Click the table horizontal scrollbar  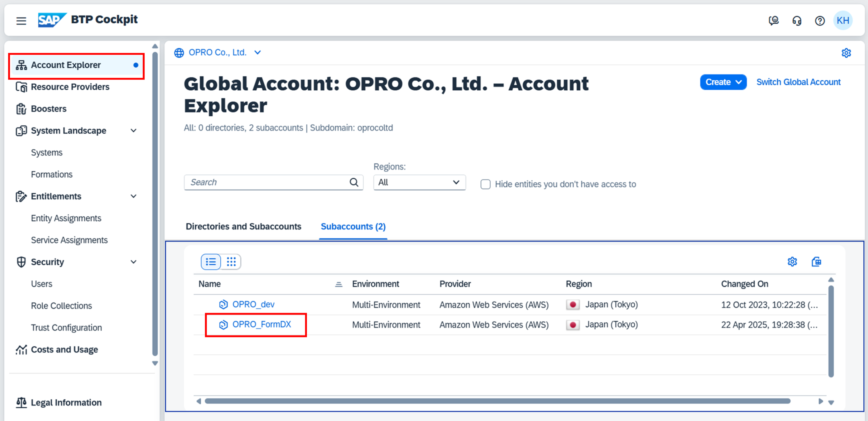(x=497, y=401)
